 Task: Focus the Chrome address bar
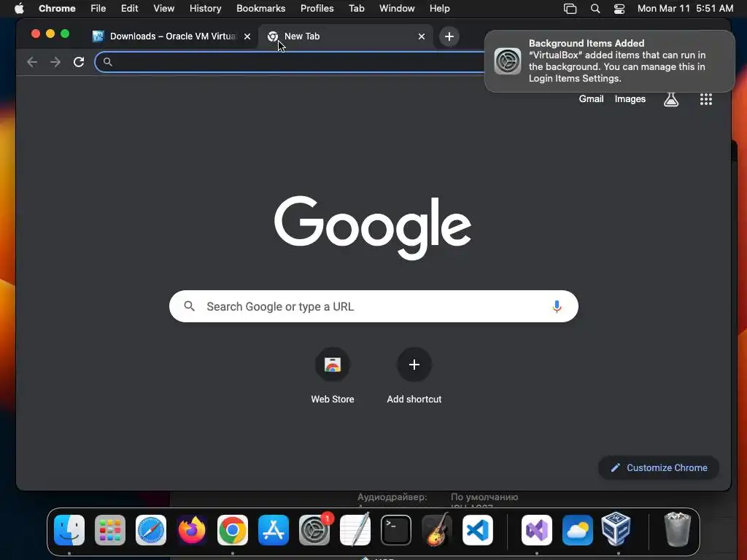click(289, 62)
